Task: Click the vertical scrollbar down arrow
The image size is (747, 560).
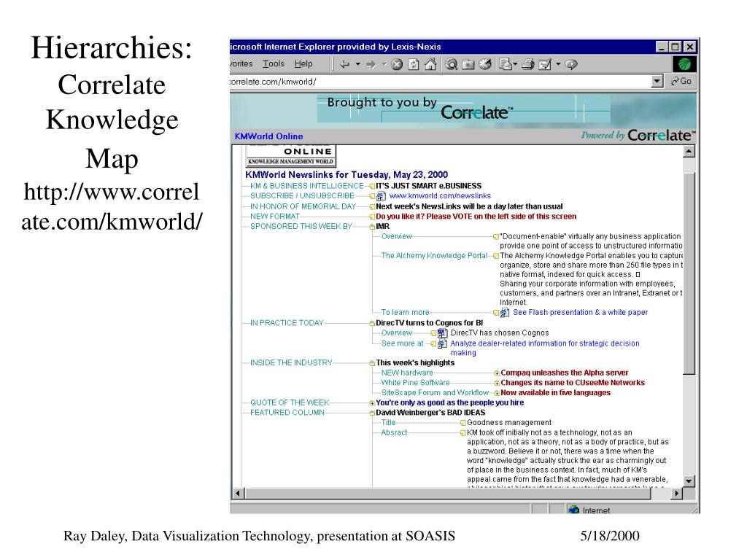Action: [x=689, y=481]
